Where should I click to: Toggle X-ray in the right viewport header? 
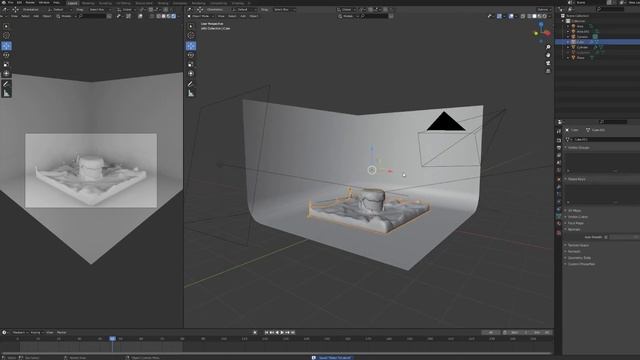[x=523, y=16]
